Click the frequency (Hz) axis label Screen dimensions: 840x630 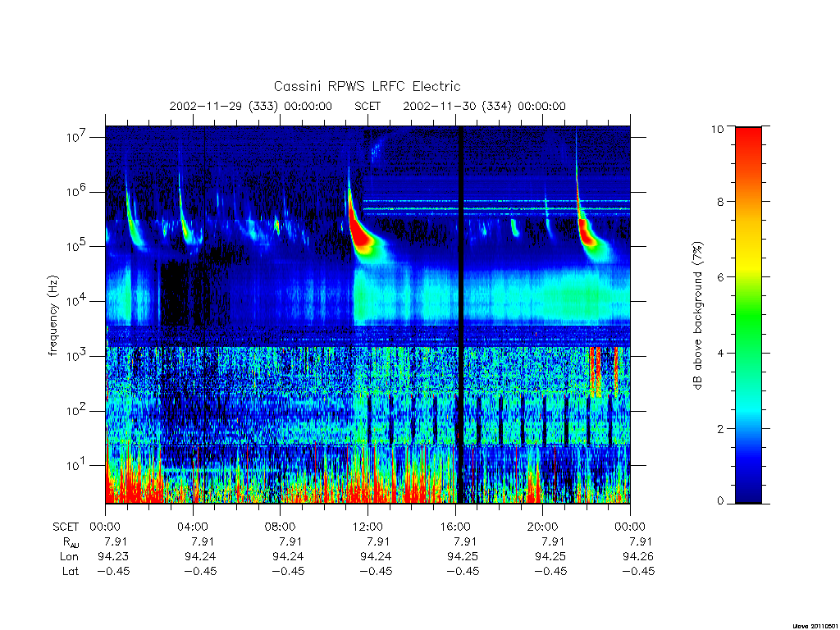53,316
